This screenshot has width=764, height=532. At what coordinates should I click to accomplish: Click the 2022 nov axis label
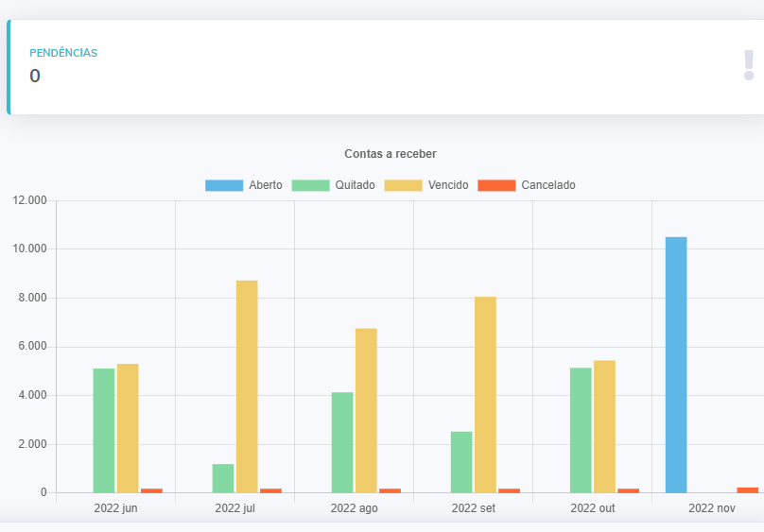pyautogui.click(x=711, y=508)
